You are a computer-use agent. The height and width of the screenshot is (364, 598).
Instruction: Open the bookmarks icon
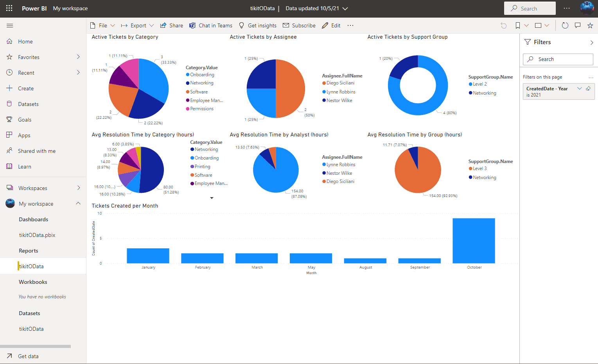coord(518,25)
